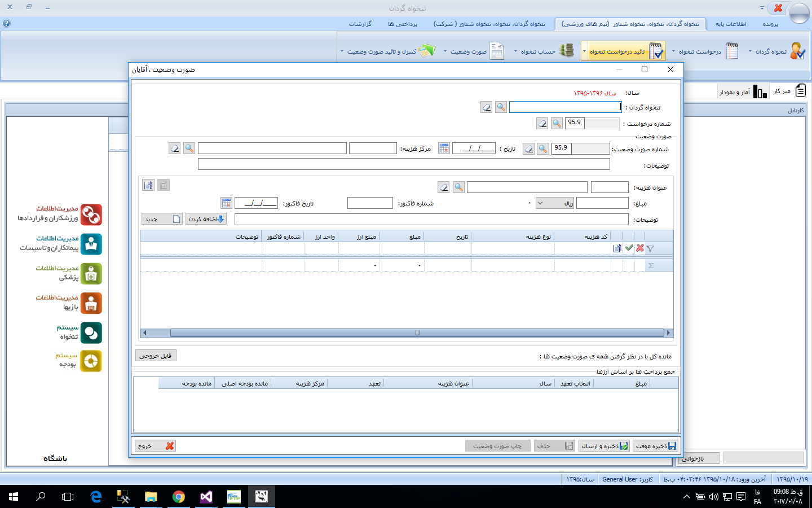Open مدیریت اطلاعات پزشکی sidebar icon
This screenshot has height=508, width=812.
[91, 274]
